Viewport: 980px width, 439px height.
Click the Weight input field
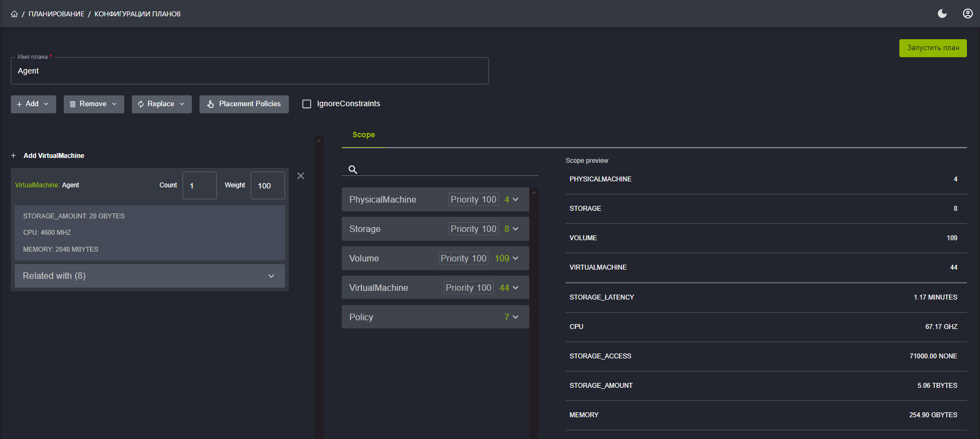tap(268, 186)
